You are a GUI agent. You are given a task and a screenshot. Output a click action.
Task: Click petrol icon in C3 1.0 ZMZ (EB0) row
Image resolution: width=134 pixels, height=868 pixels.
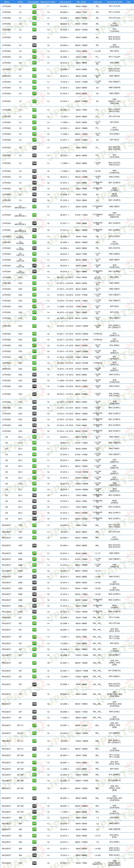[34, 63]
